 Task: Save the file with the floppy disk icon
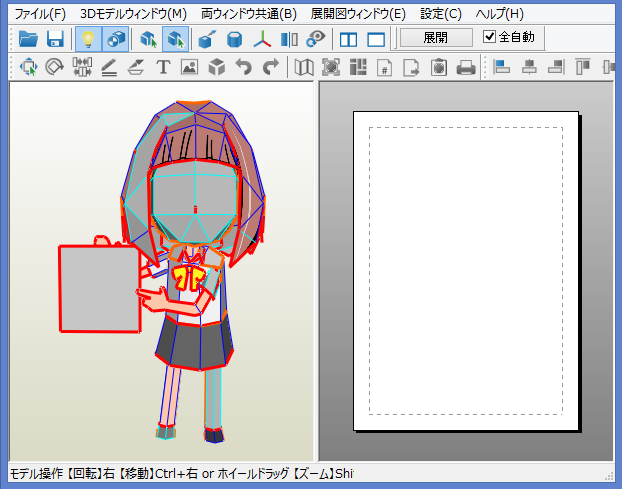55,39
